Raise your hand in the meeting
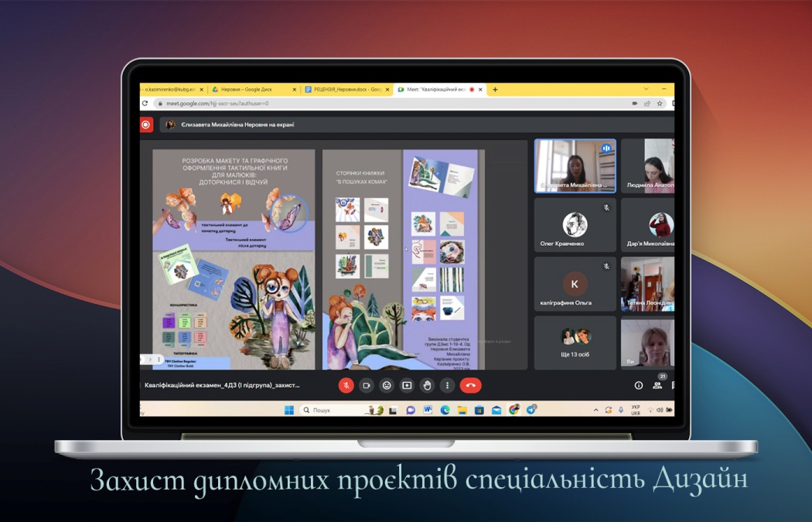The image size is (812, 522). click(x=427, y=385)
